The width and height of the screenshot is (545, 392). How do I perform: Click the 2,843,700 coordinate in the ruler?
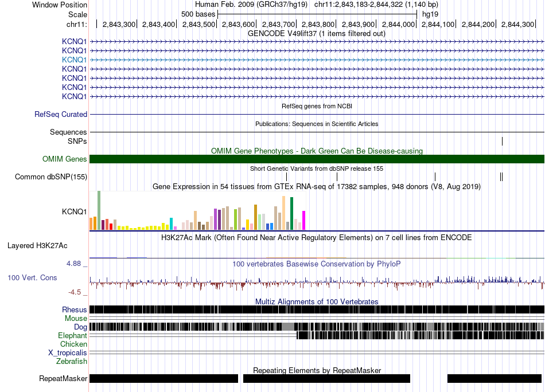[x=278, y=24]
